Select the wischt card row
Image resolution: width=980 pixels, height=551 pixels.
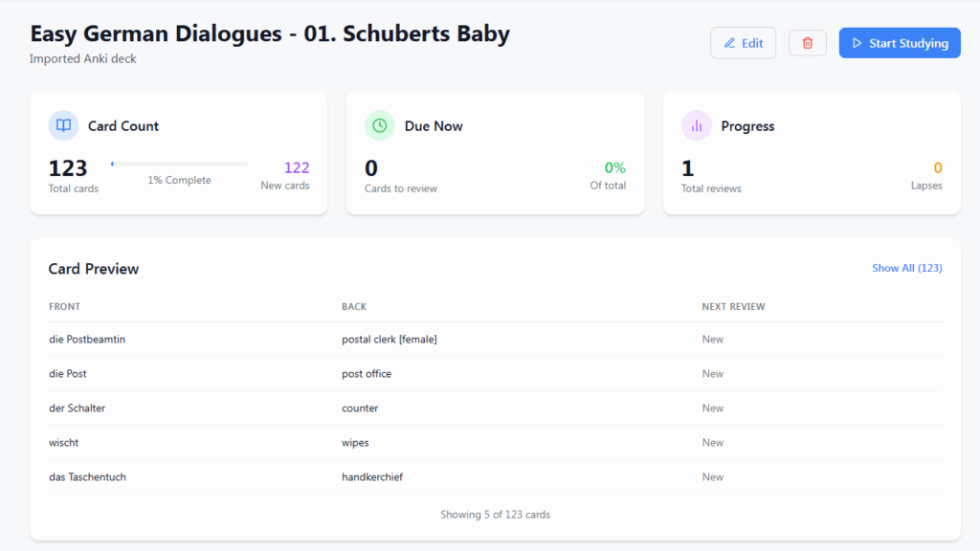tap(64, 443)
